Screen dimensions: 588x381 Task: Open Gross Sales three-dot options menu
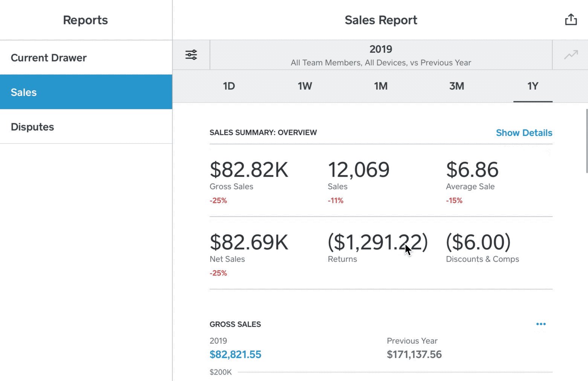click(x=541, y=324)
